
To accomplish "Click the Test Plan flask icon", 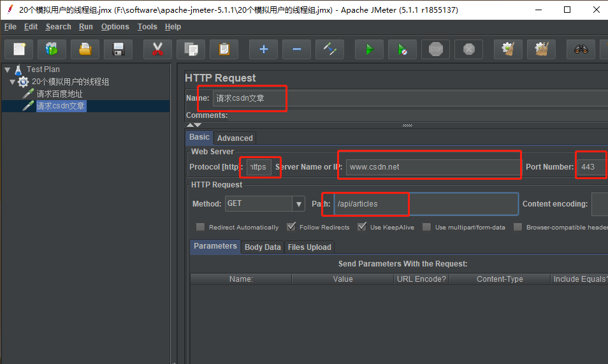I will coord(18,70).
